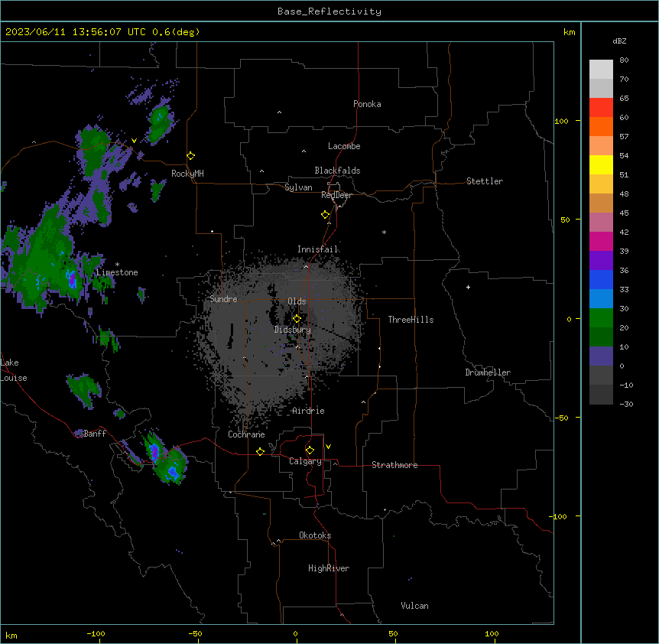Click the Lacombe city label

(344, 146)
